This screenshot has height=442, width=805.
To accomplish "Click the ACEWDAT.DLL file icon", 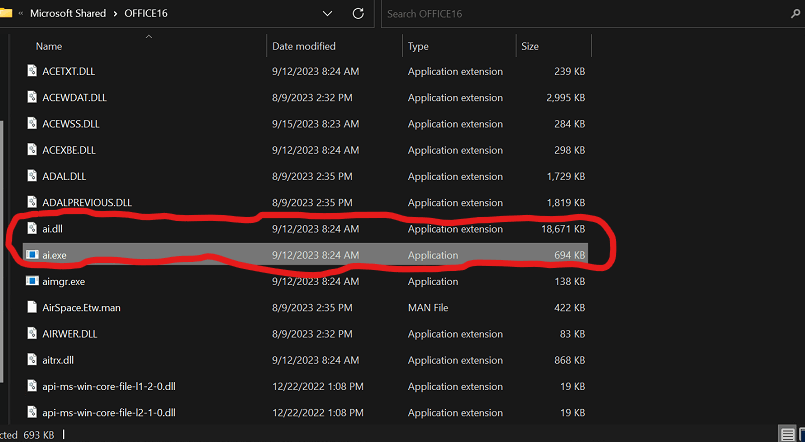I will pos(32,97).
